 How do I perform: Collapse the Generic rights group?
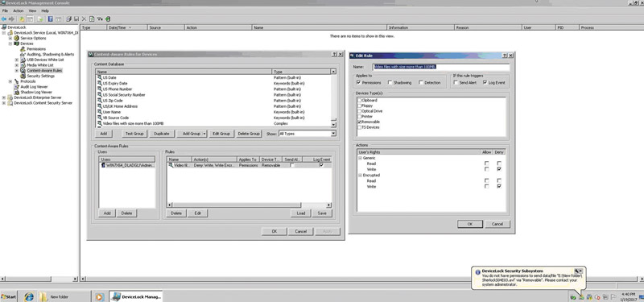pyautogui.click(x=360, y=158)
